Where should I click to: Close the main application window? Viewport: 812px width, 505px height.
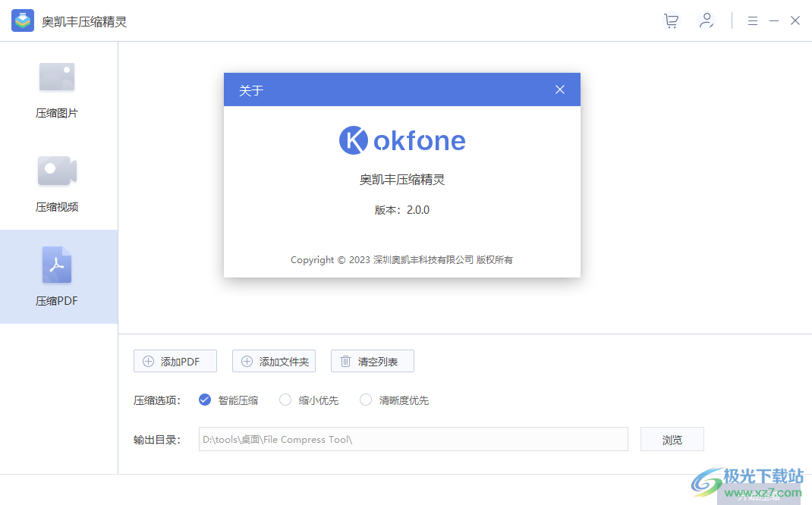(x=795, y=20)
